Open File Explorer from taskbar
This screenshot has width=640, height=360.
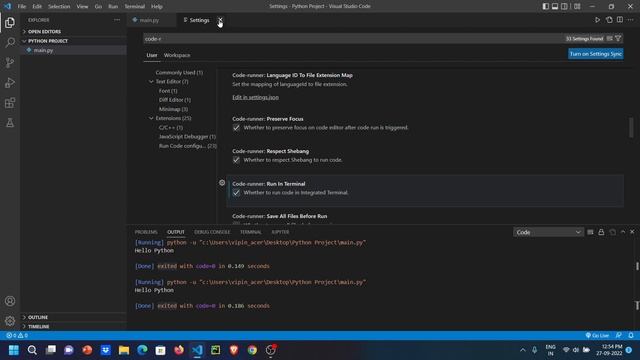point(124,350)
